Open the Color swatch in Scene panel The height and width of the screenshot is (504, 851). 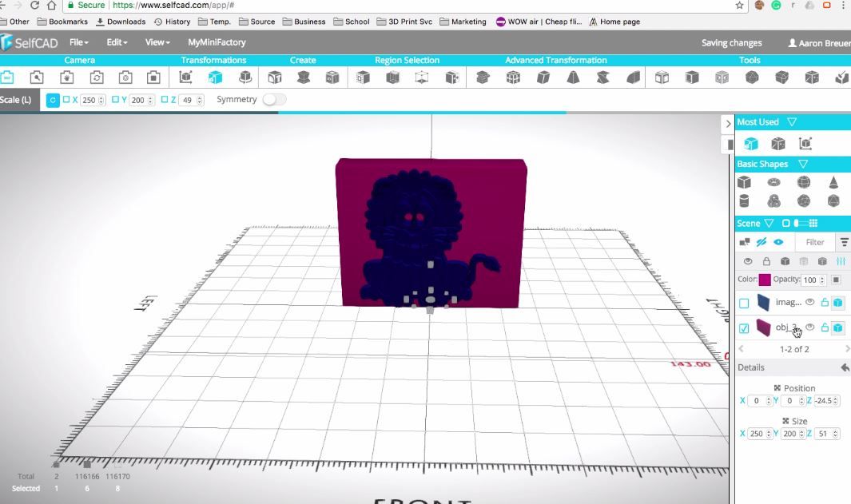coord(765,280)
